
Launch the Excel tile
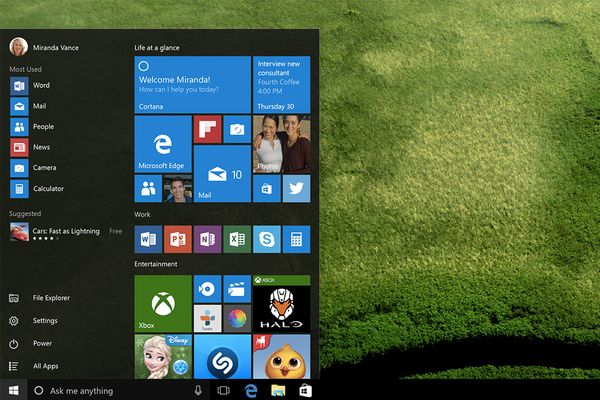237,239
